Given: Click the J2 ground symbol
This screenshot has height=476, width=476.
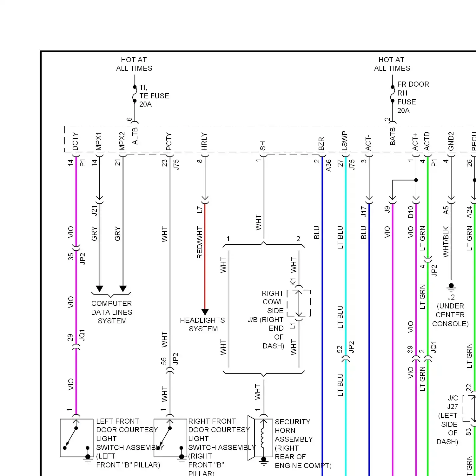Looking at the screenshot, I should 451,287.
